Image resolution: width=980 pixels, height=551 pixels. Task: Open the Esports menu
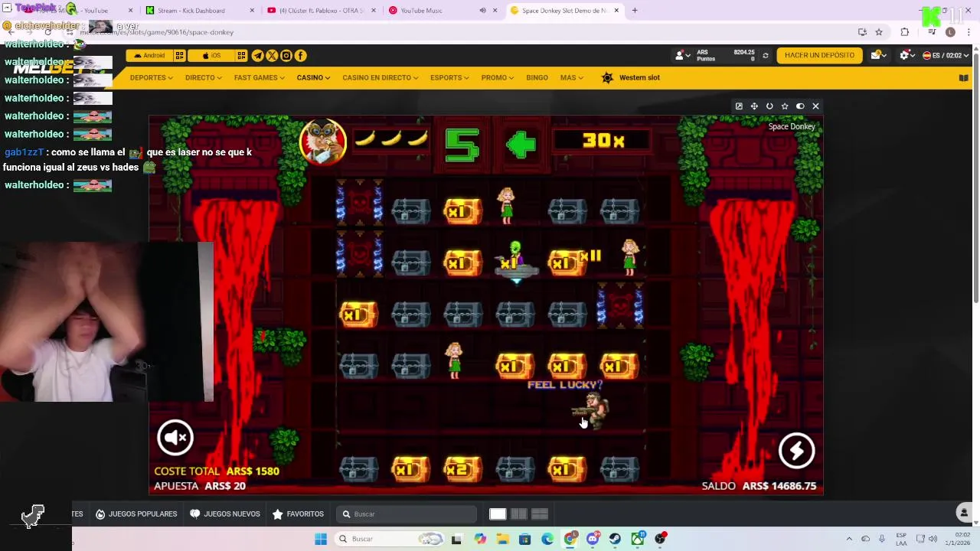pos(449,77)
